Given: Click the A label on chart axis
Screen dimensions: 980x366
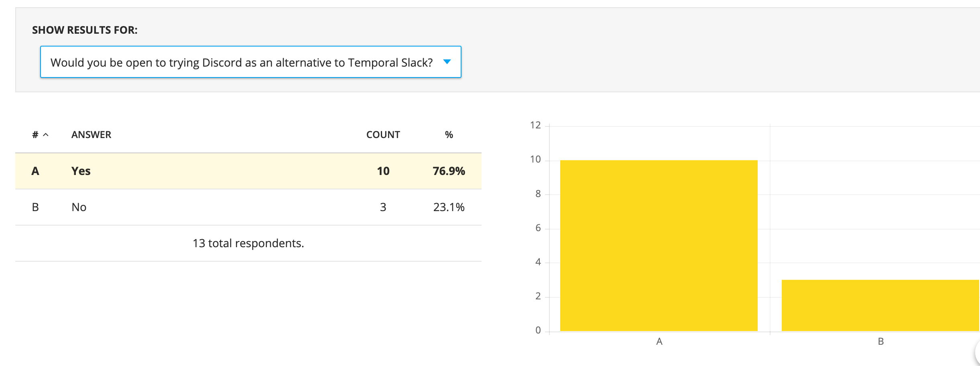Looking at the screenshot, I should [659, 342].
